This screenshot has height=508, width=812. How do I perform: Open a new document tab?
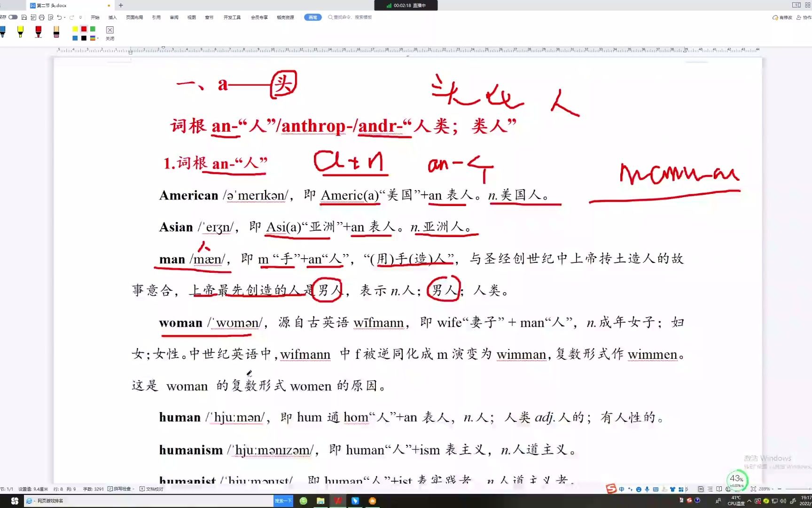pyautogui.click(x=121, y=5)
